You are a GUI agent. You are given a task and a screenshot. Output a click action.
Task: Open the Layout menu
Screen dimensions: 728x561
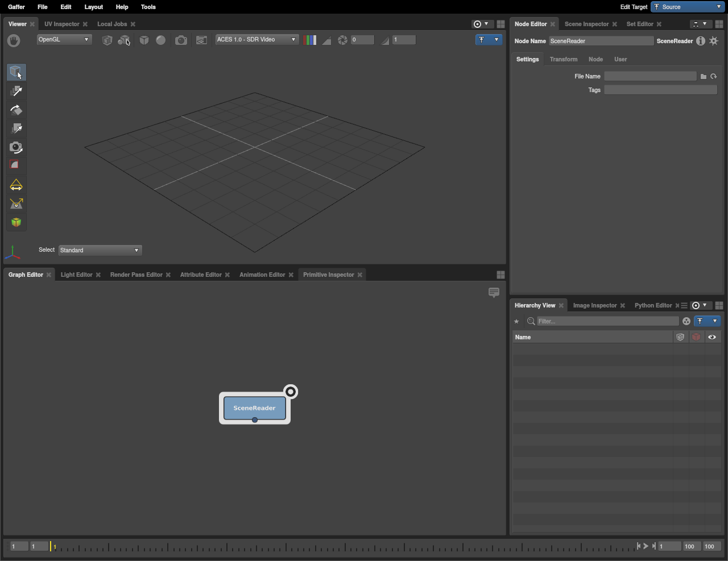coord(93,7)
